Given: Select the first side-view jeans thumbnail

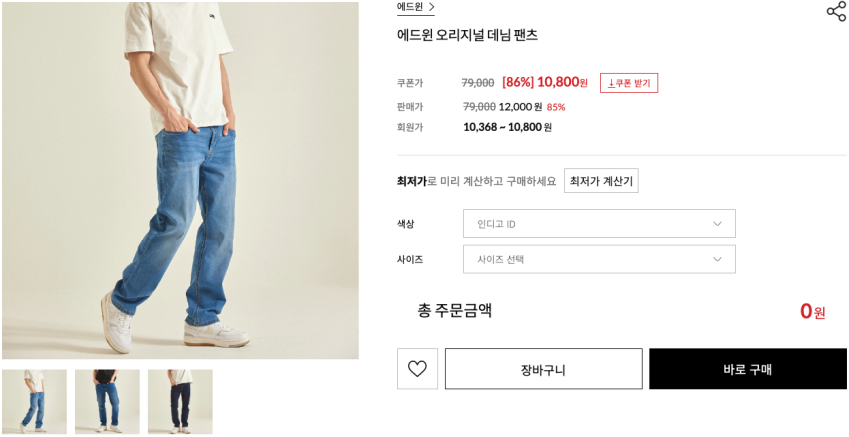Looking at the screenshot, I should [34, 402].
